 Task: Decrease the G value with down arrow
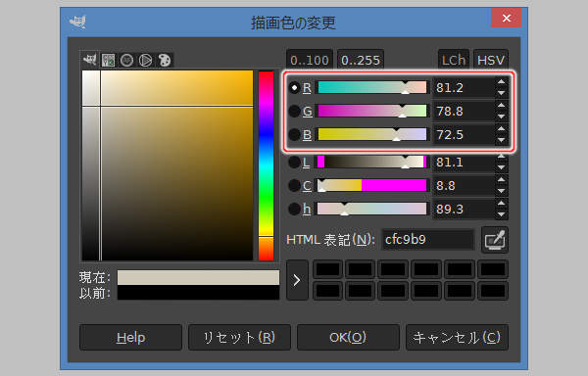pyautogui.click(x=502, y=117)
